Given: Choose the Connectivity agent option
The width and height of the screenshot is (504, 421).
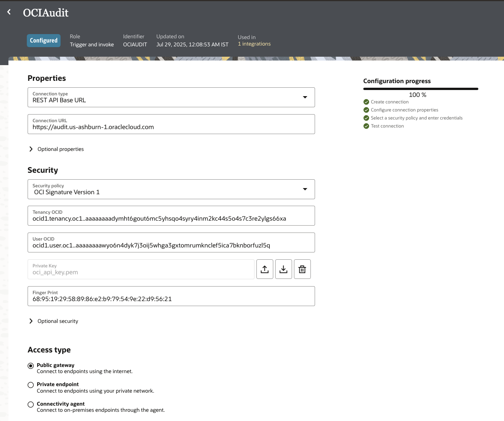Looking at the screenshot, I should (31, 405).
